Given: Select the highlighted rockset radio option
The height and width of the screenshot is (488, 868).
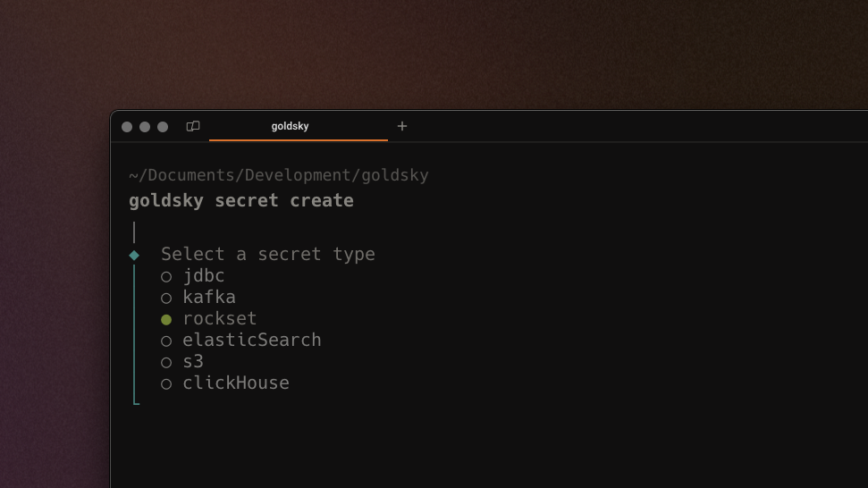Looking at the screenshot, I should [166, 320].
